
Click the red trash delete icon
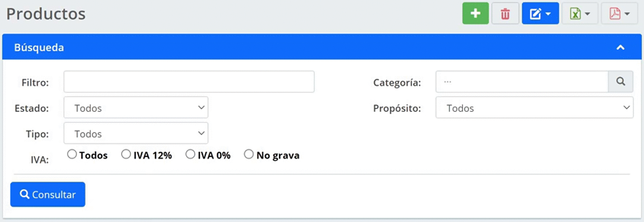(505, 14)
